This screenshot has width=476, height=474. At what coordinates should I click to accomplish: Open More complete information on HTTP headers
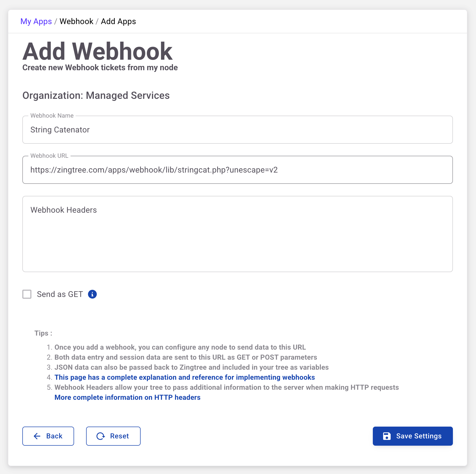click(x=127, y=398)
